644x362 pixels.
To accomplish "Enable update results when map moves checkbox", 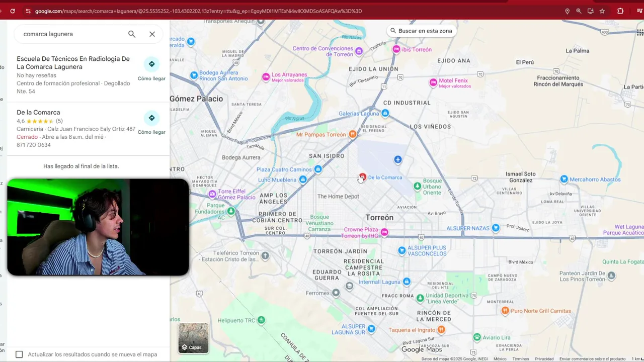I will [x=19, y=354].
